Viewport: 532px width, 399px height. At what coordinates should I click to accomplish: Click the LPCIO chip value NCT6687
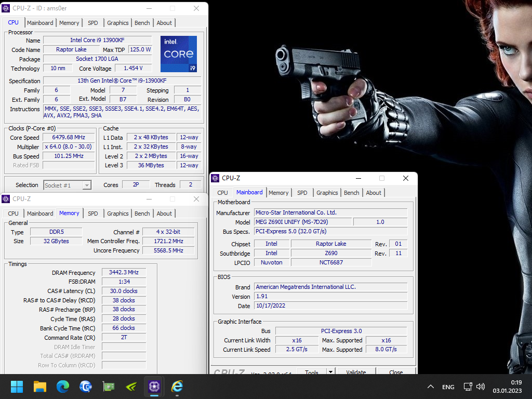click(x=331, y=262)
